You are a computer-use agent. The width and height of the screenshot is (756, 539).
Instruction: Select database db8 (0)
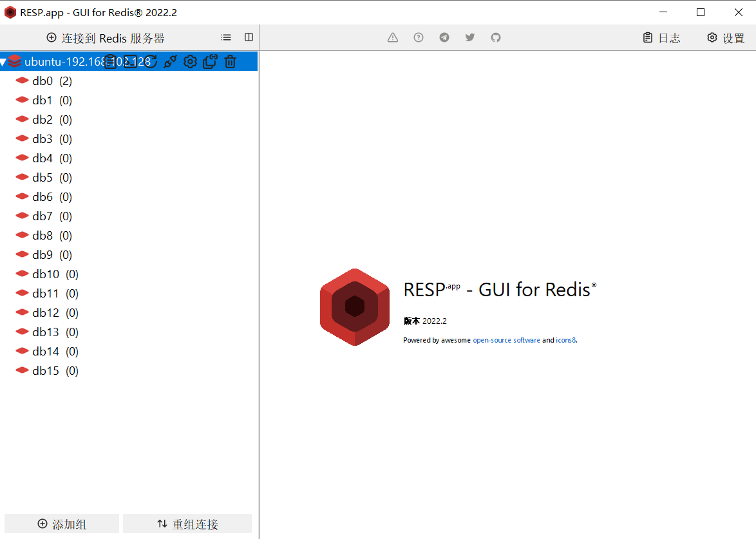pos(129,235)
